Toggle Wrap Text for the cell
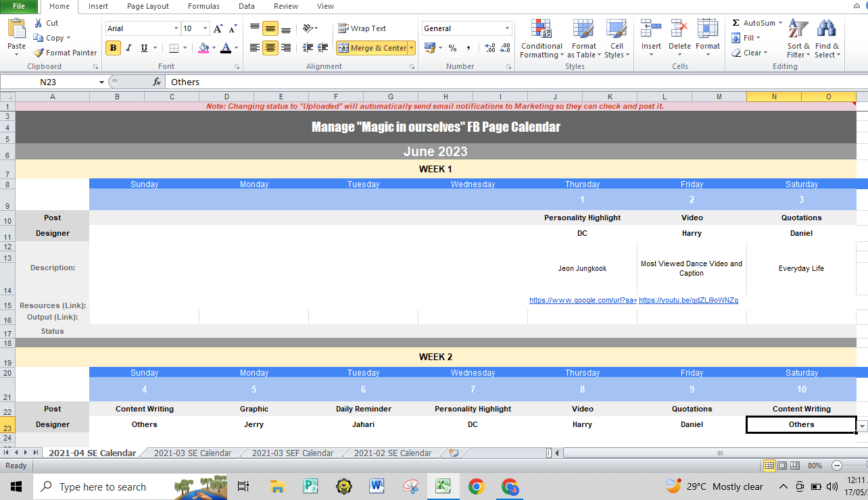 click(362, 28)
